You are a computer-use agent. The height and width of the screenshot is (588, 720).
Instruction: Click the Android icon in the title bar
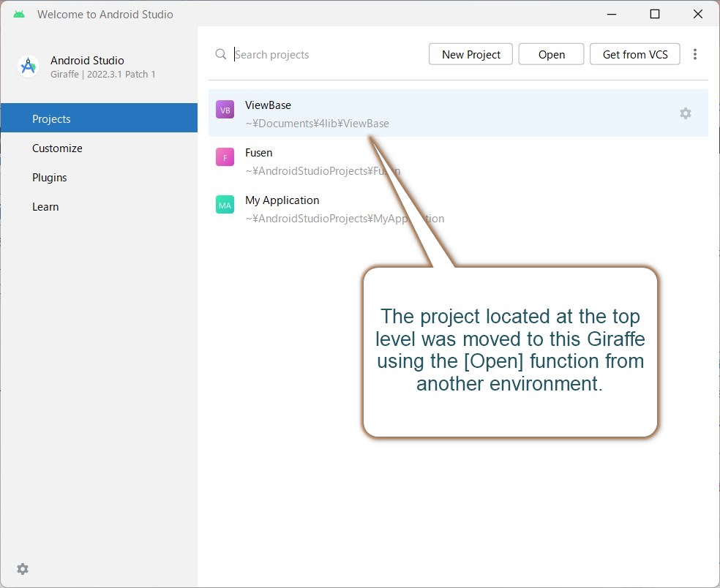(x=19, y=14)
